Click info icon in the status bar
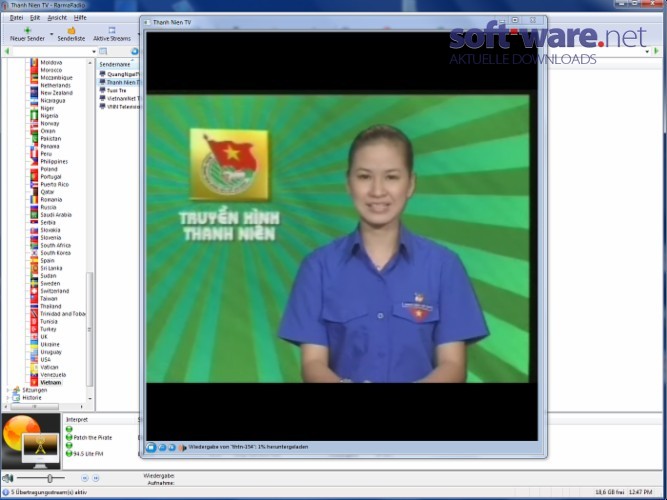This screenshot has width=667, height=500. pos(6,492)
